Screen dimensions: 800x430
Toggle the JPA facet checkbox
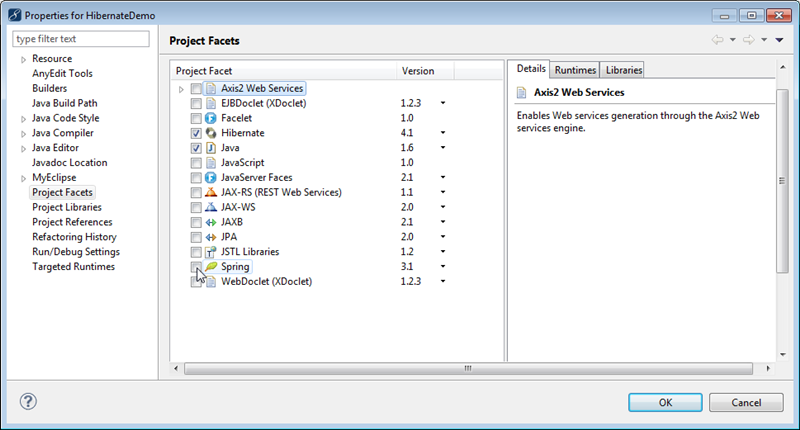click(x=196, y=237)
